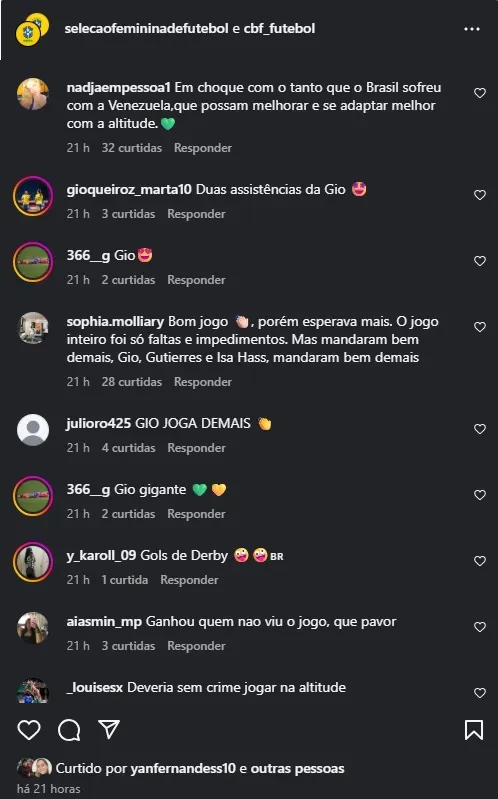View outras pessoas who liked post
498x799 pixels.
(298, 768)
